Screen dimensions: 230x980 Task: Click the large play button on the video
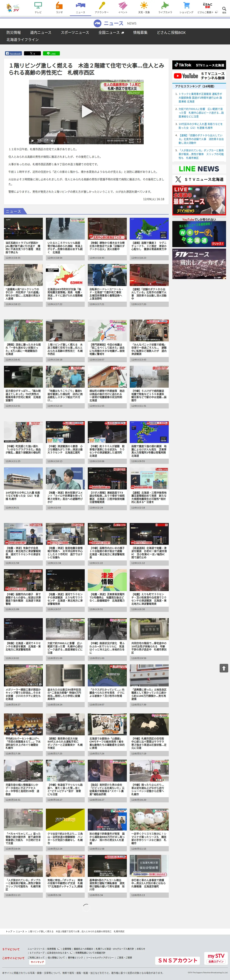coord(87,111)
